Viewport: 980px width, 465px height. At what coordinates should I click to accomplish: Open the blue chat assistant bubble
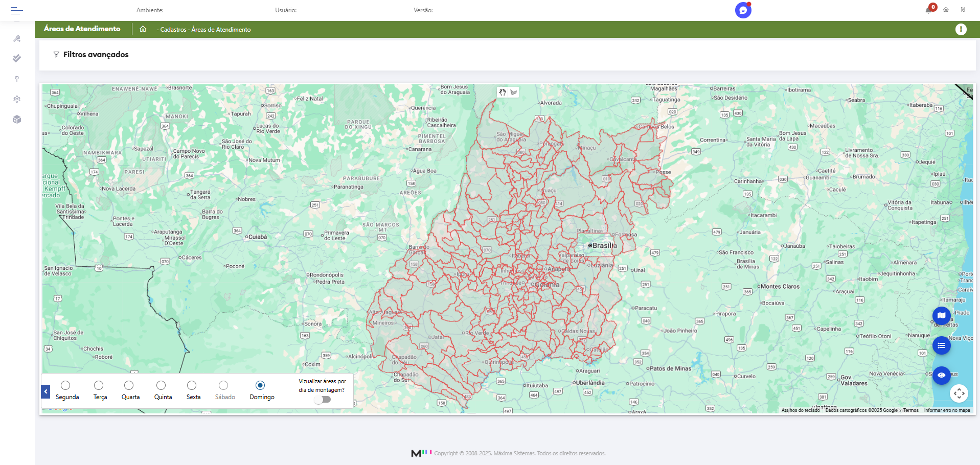tap(743, 10)
